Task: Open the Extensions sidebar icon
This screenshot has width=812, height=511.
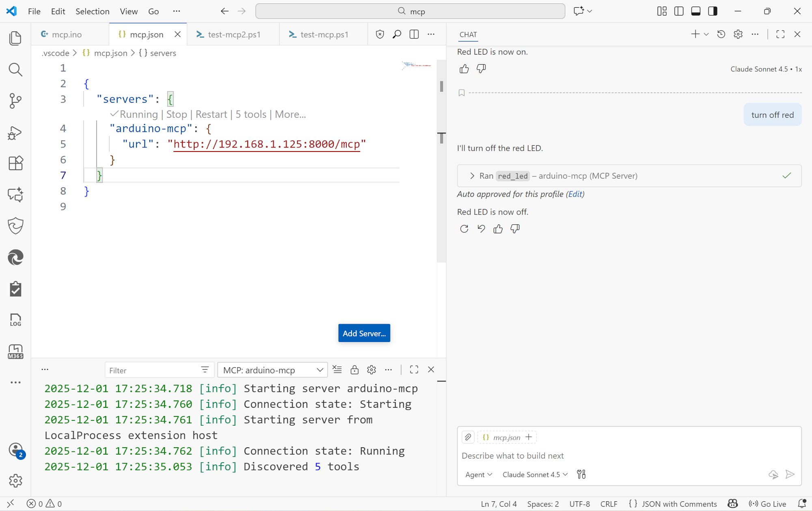Action: click(x=15, y=163)
